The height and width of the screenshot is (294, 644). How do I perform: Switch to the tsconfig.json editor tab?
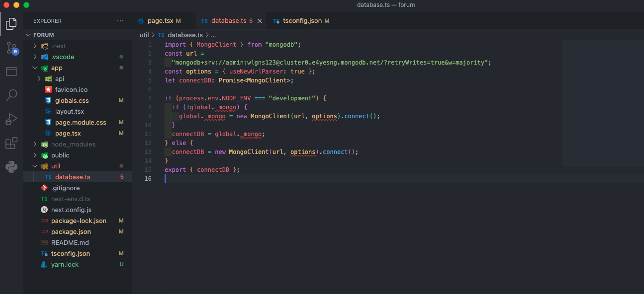coord(305,21)
